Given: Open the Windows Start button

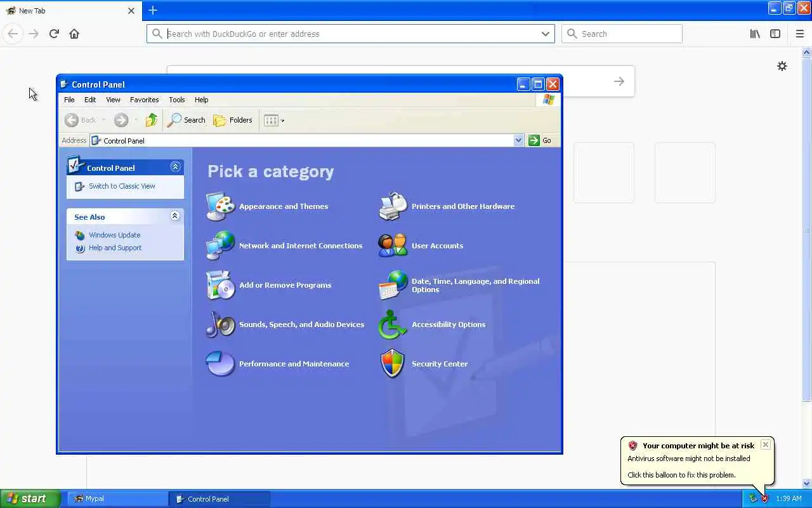Looking at the screenshot, I should (30, 498).
